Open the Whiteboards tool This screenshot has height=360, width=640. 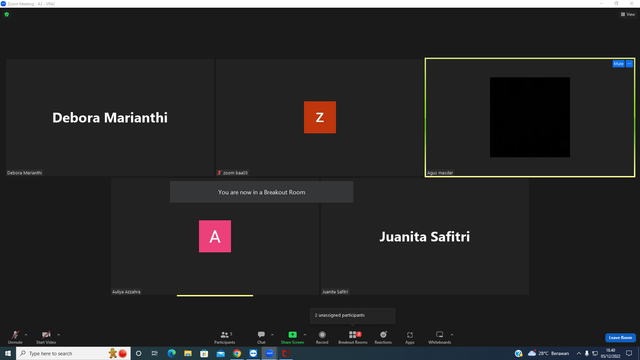440,337
